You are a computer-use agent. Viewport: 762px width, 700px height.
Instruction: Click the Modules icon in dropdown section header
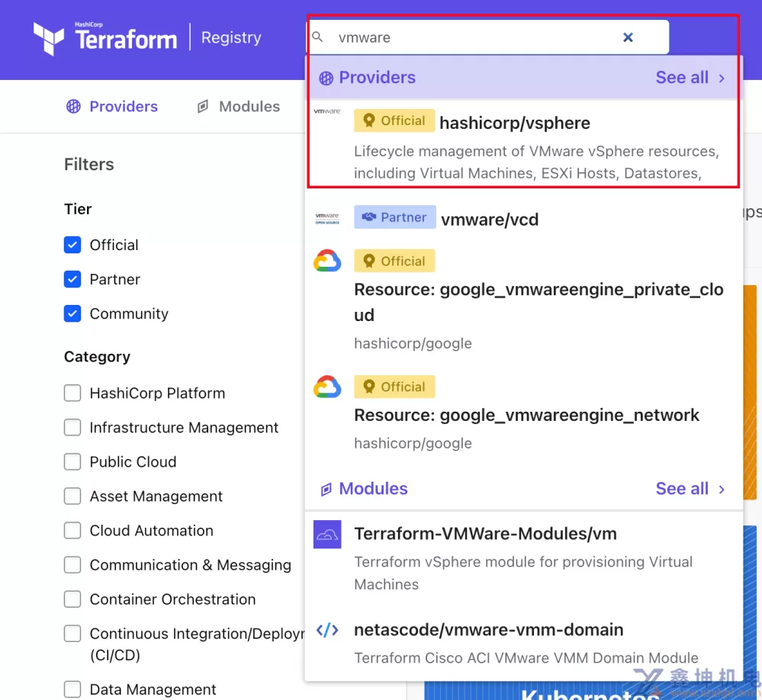point(326,490)
